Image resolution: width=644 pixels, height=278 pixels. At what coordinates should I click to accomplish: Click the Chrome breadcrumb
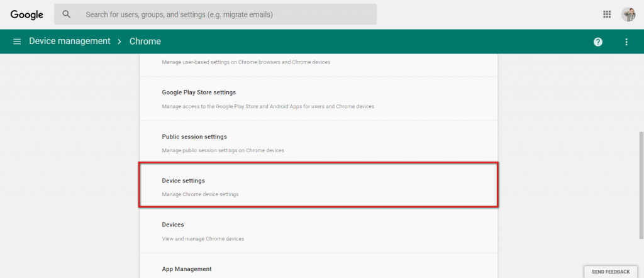pyautogui.click(x=145, y=41)
